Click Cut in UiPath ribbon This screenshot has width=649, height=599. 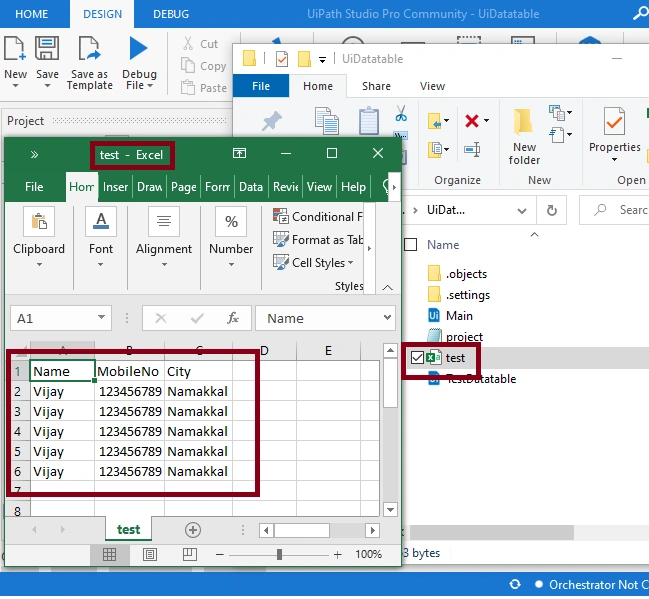coord(201,43)
